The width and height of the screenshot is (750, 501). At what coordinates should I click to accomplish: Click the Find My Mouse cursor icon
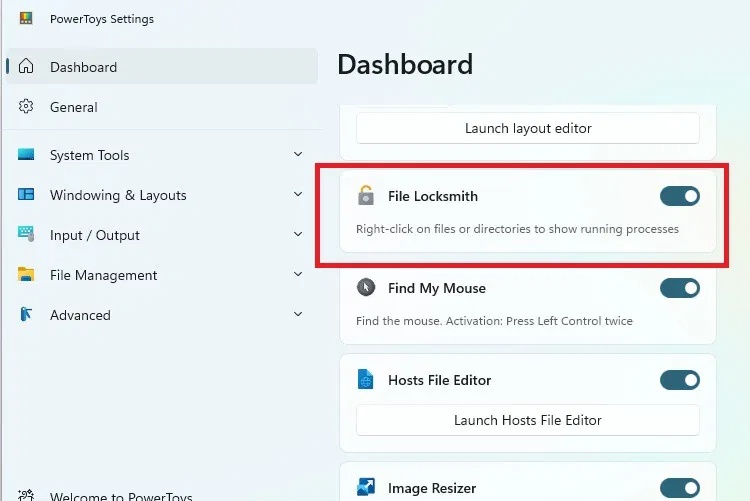(x=366, y=287)
